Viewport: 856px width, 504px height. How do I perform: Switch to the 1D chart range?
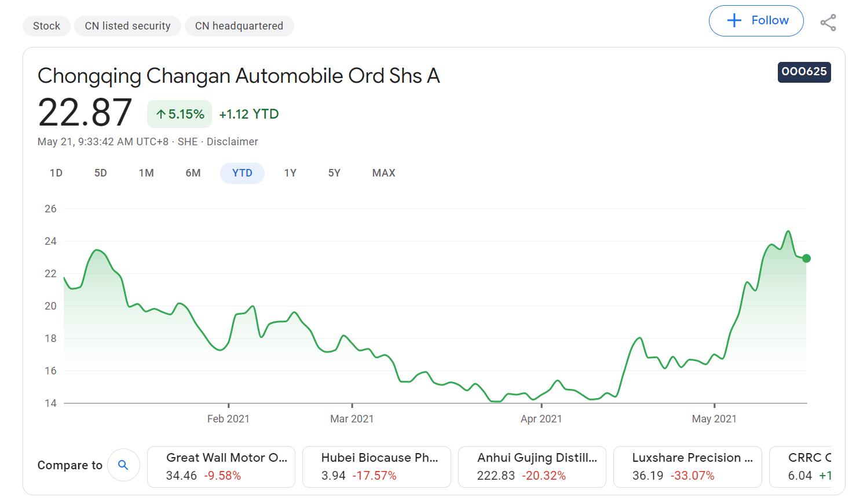tap(56, 172)
